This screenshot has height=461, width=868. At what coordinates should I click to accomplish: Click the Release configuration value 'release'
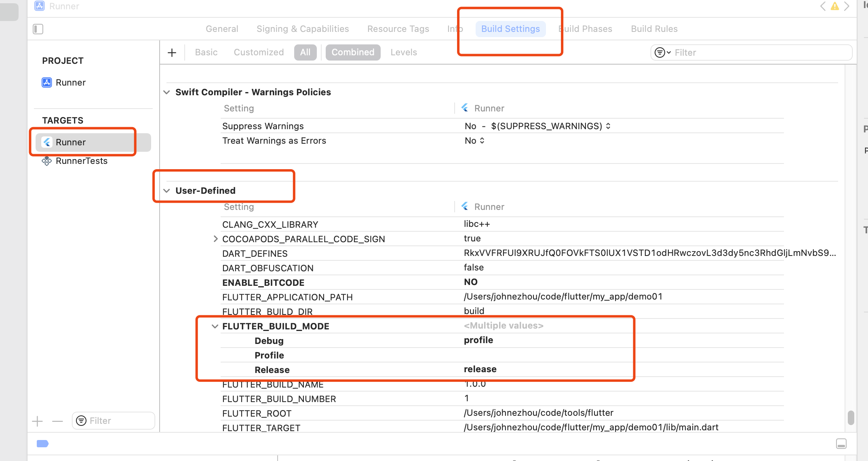click(480, 369)
